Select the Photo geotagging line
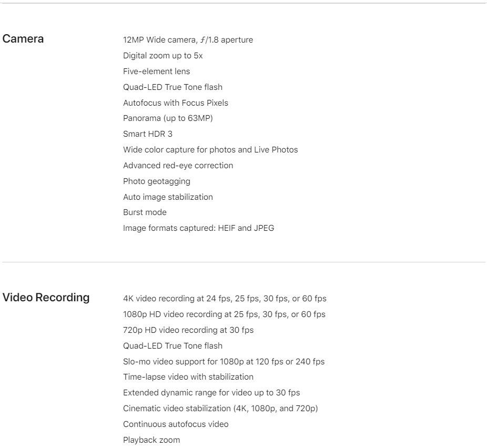487x448 pixels. pos(157,181)
